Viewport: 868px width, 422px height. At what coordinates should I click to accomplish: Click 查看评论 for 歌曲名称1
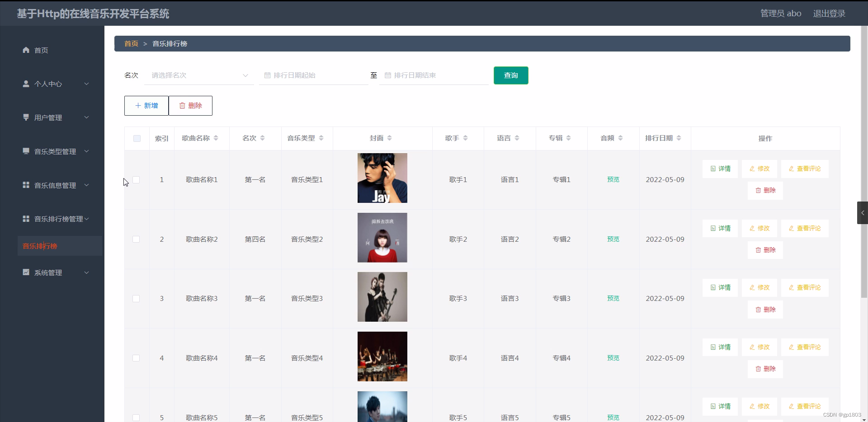pos(805,169)
